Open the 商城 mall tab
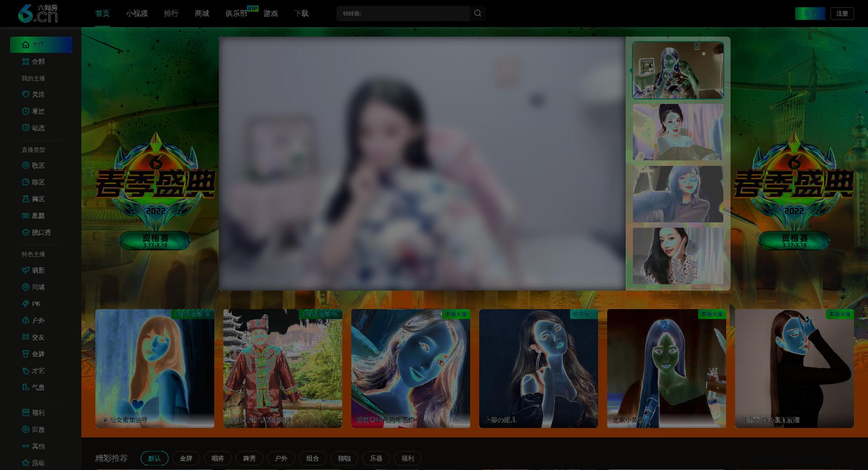868x470 pixels. click(x=202, y=14)
